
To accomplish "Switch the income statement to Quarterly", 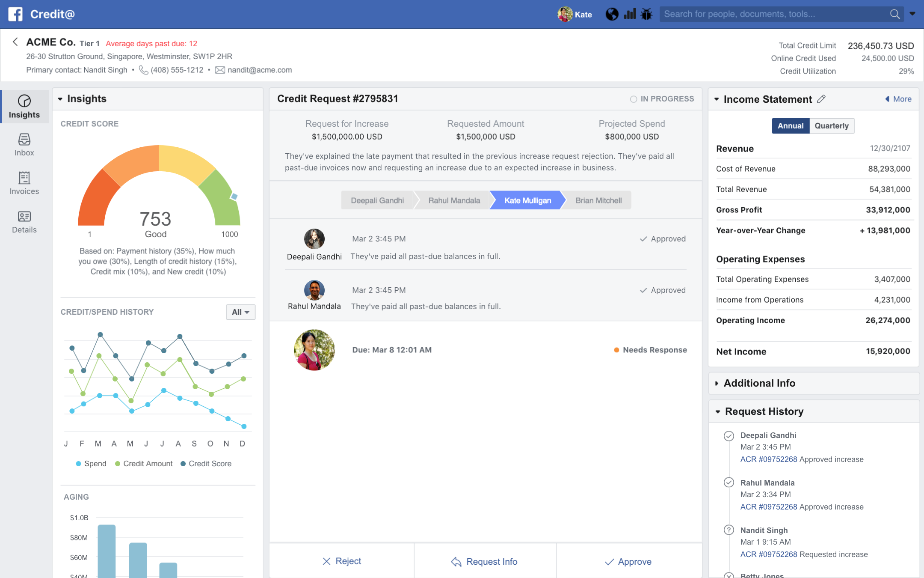I will [831, 126].
